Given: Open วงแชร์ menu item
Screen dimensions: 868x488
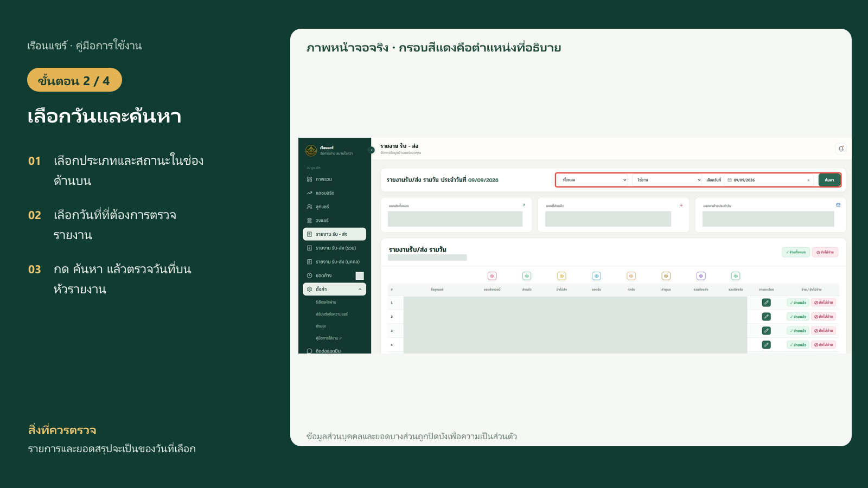Looking at the screenshot, I should tap(334, 221).
